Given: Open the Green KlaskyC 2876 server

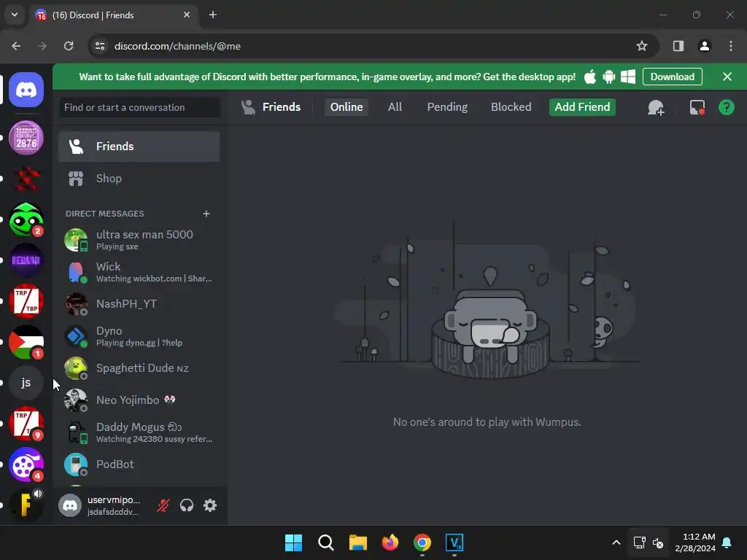Looking at the screenshot, I should point(26,138).
